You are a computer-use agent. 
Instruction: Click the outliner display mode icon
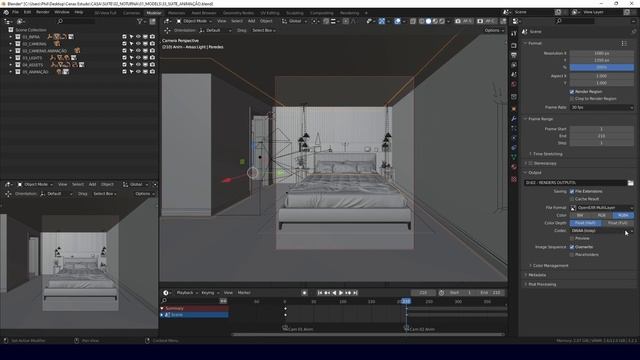[20, 21]
